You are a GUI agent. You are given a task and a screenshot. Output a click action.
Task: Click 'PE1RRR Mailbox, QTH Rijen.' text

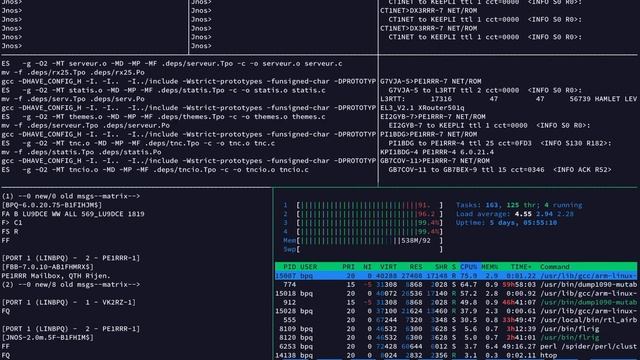click(56, 276)
